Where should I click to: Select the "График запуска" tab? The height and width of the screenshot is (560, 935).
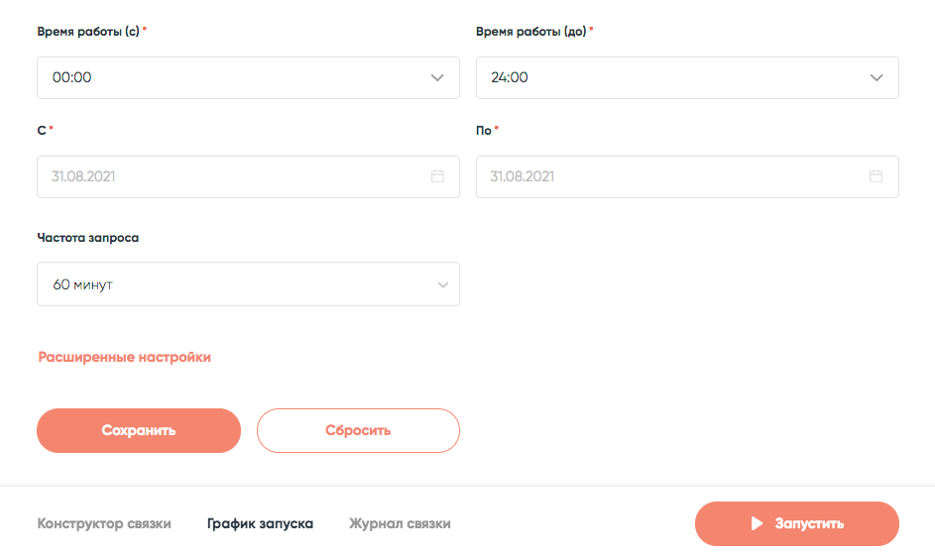[x=260, y=523]
